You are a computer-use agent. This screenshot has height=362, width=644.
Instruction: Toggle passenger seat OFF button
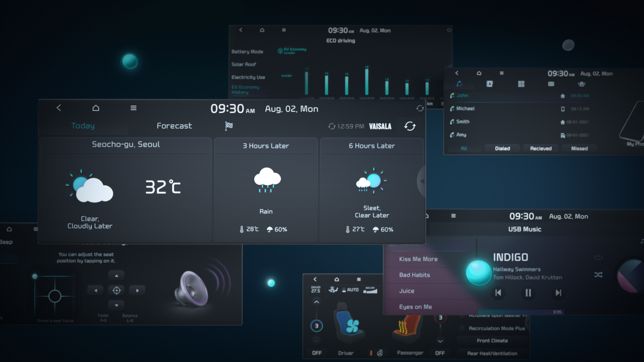[440, 353]
